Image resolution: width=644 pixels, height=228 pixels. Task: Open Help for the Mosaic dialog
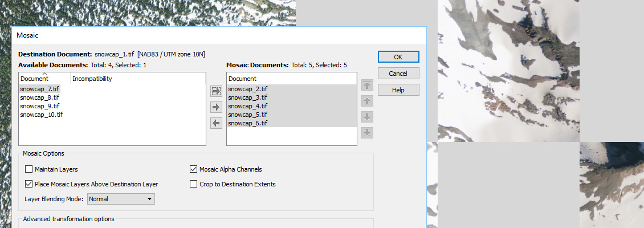(x=398, y=90)
